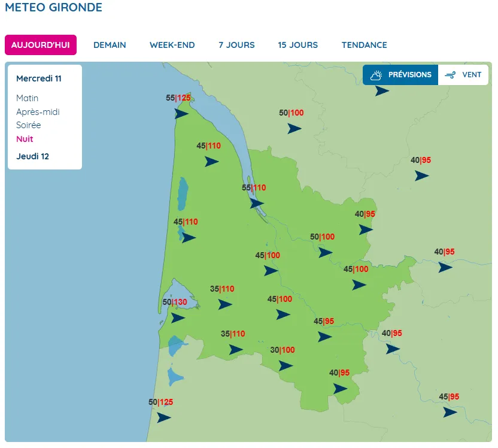This screenshot has width=498, height=448.
Task: Open the DEMAIN tab
Action: [x=110, y=45]
